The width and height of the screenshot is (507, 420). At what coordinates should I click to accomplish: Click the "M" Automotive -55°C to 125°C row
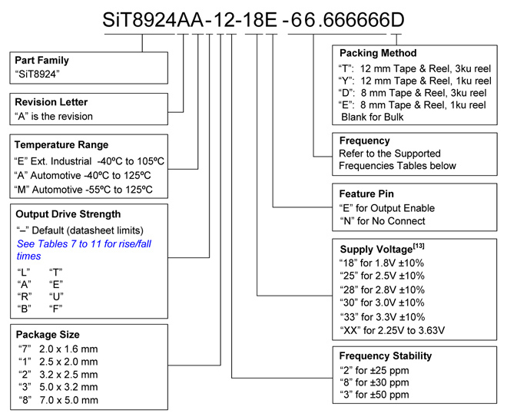click(x=84, y=190)
